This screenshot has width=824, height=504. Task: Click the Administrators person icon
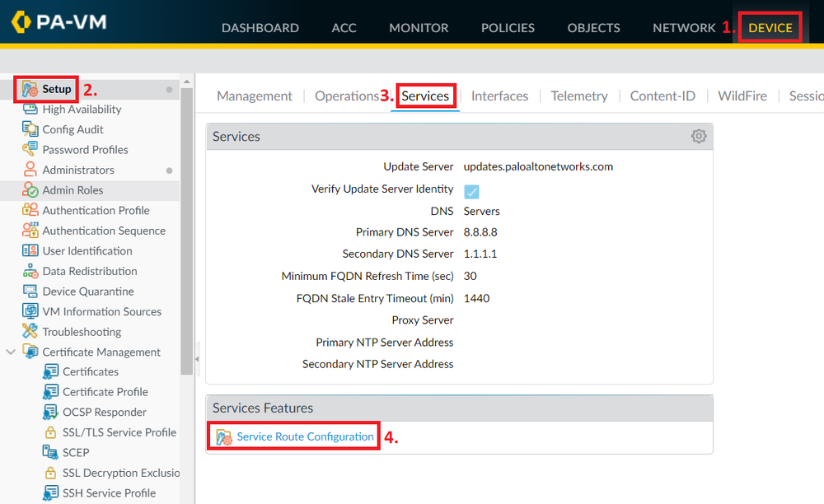(x=30, y=170)
